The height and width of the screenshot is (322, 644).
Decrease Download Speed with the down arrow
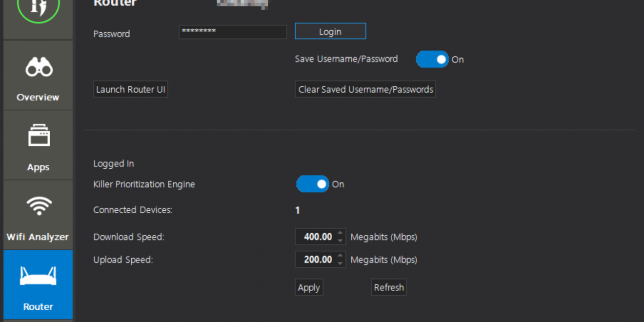[341, 241]
